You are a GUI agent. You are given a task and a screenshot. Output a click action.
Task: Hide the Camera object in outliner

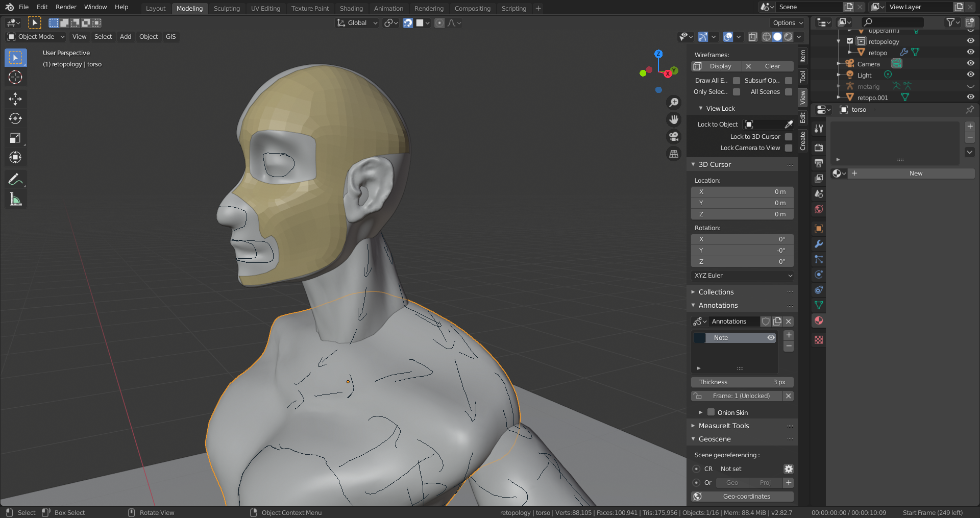(970, 63)
